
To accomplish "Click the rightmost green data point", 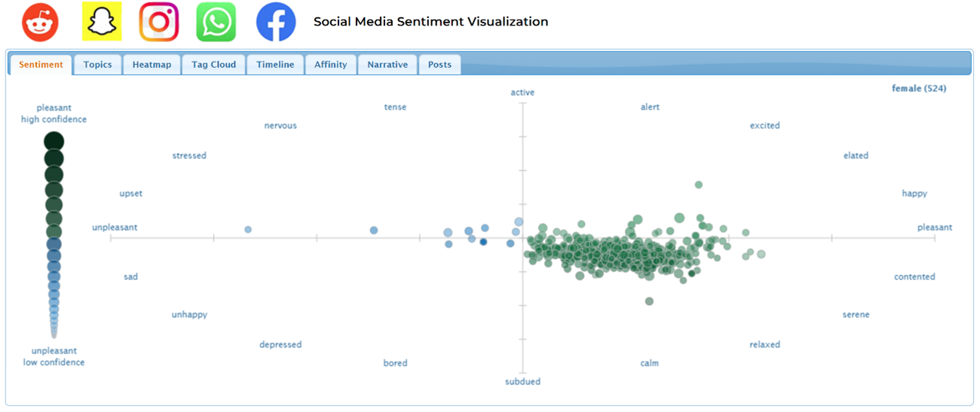I will click(761, 254).
